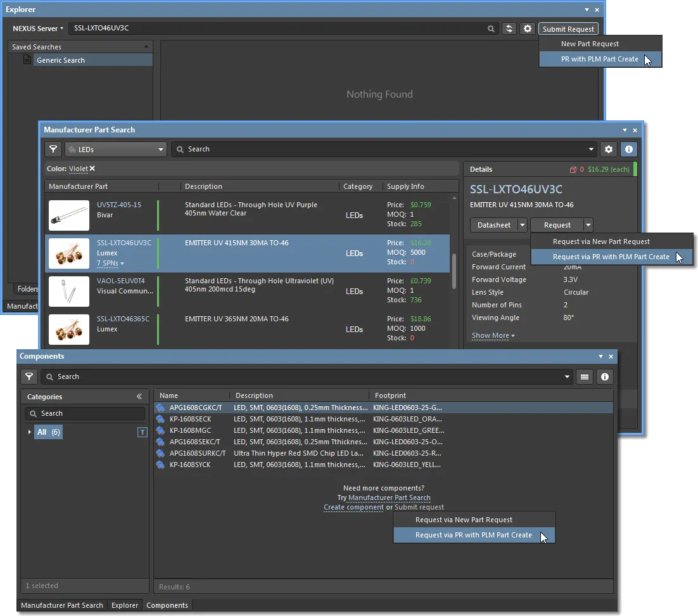The image size is (698, 616).
Task: Click component icon of APG1608SEKC/T
Action: pos(160,442)
